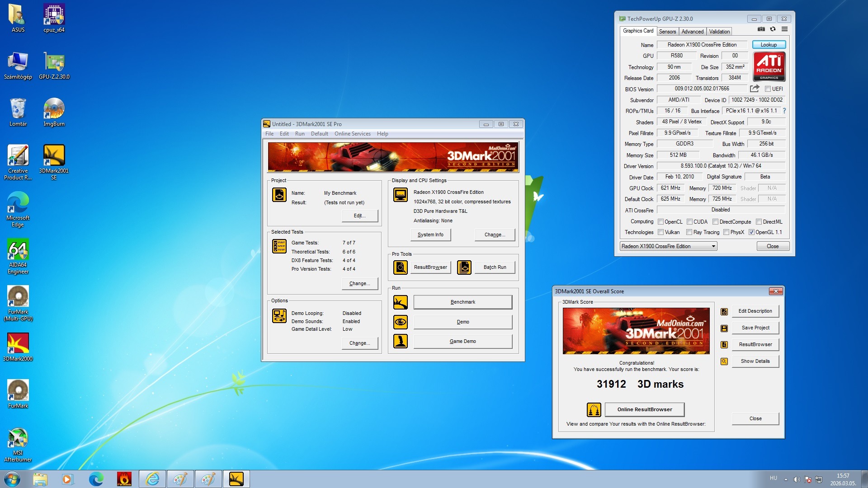
Task: Switch to the Sensors tab in GPU-Z
Action: pyautogui.click(x=667, y=32)
